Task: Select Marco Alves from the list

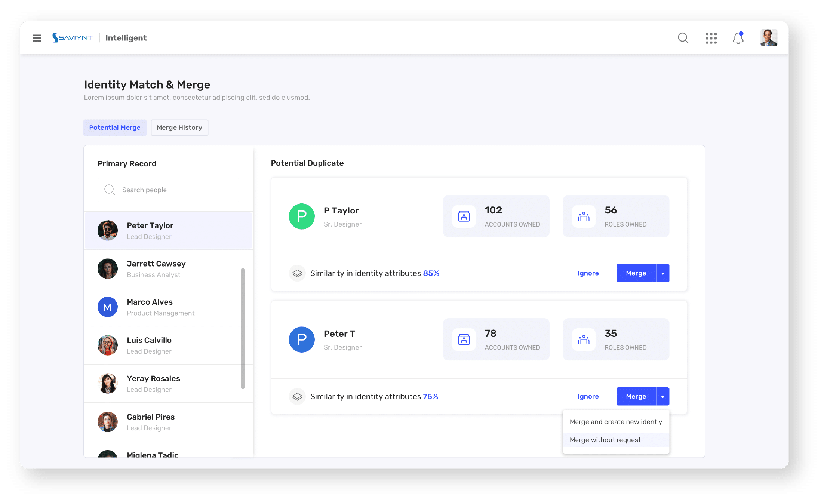Action: tap(168, 307)
